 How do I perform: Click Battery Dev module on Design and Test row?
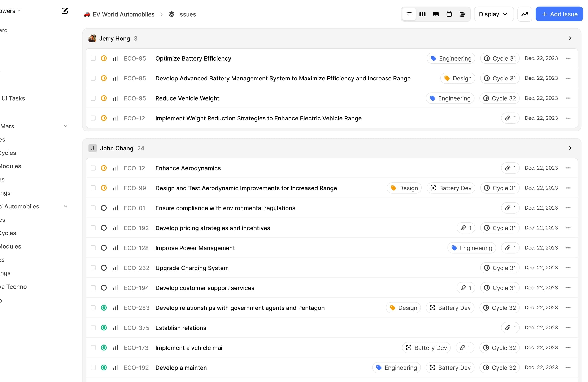451,188
